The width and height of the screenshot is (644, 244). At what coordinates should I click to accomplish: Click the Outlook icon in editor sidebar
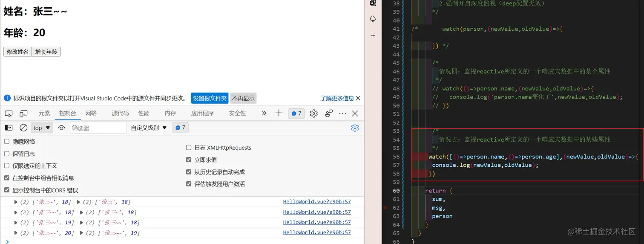pos(373,3)
